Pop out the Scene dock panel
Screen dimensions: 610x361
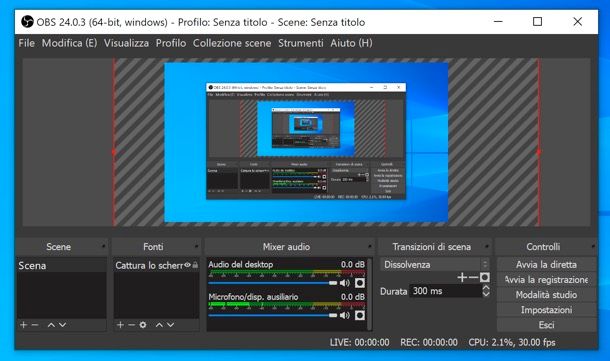(103, 246)
